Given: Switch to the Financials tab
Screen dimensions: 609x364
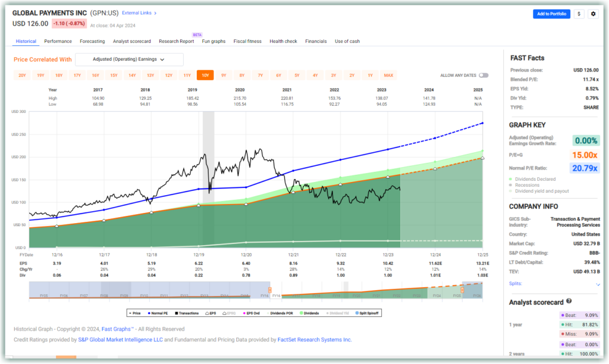Looking at the screenshot, I should (x=316, y=41).
